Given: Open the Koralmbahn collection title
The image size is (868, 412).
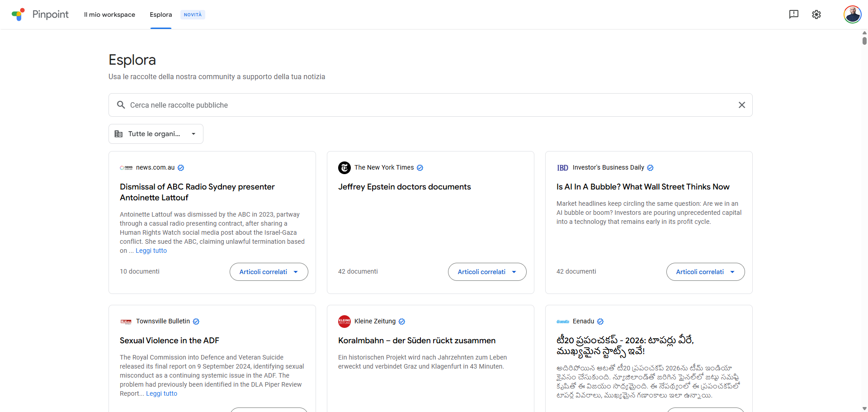Looking at the screenshot, I should click(x=416, y=341).
